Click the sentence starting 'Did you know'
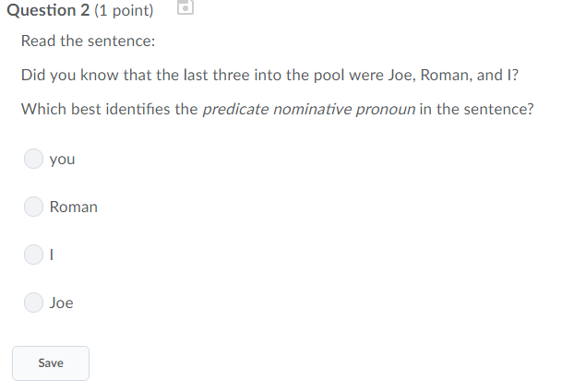 (269, 75)
